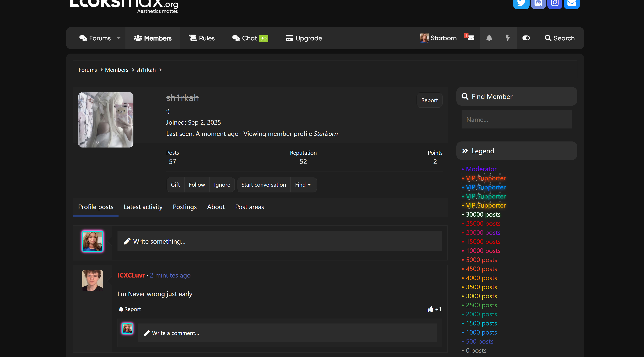Click the lightning bolt what's new icon
The image size is (644, 357).
[x=508, y=38]
